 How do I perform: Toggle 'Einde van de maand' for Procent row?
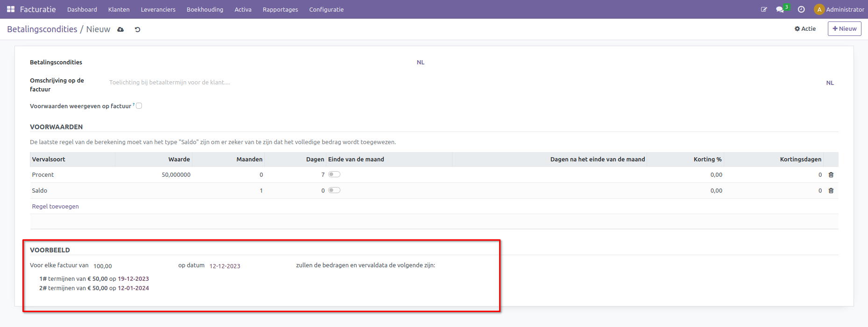click(x=334, y=174)
